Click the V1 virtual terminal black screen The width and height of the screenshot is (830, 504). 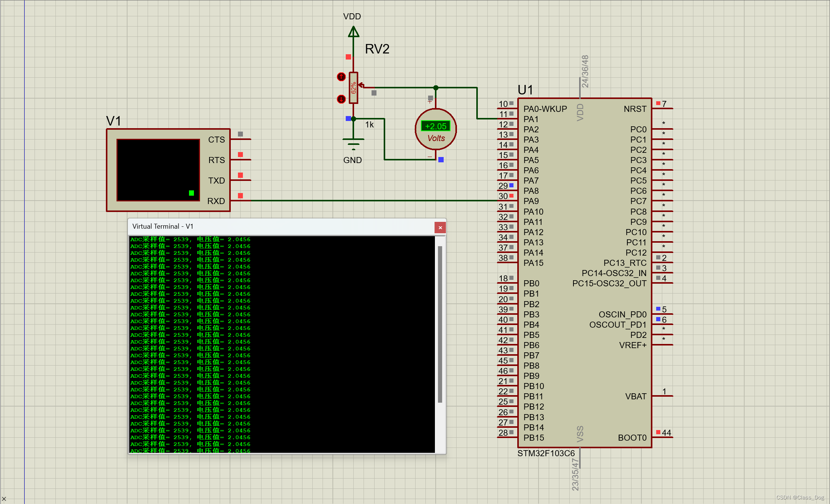click(158, 170)
